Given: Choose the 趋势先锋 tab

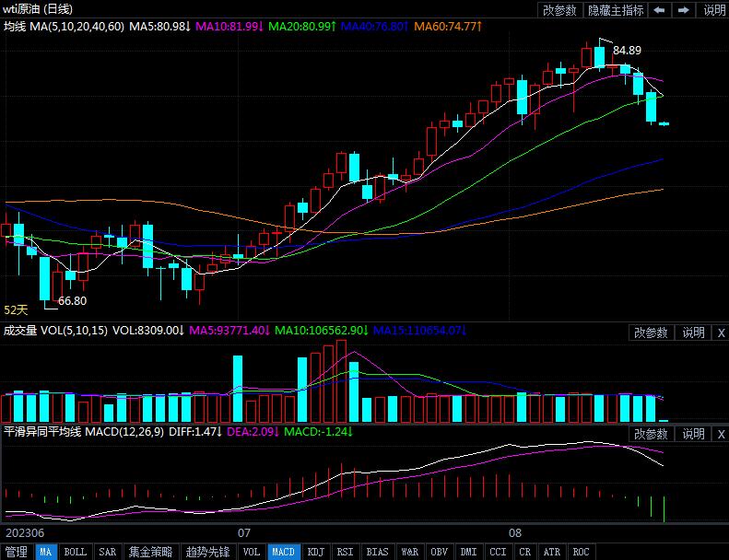Looking at the screenshot, I should pos(207,552).
